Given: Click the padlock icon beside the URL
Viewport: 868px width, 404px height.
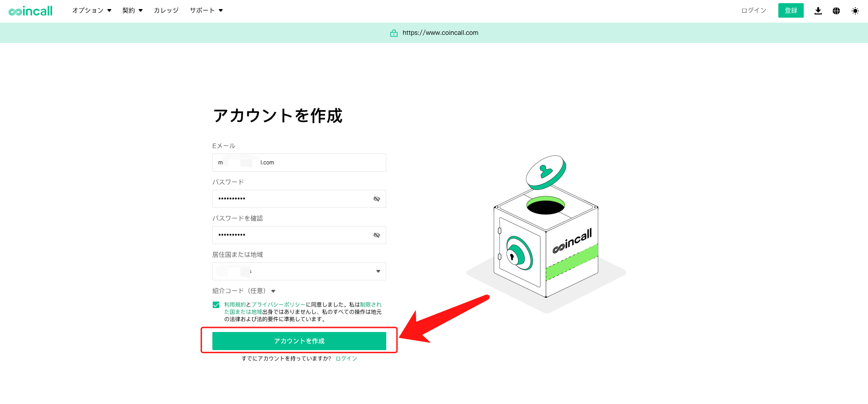Looking at the screenshot, I should (394, 33).
